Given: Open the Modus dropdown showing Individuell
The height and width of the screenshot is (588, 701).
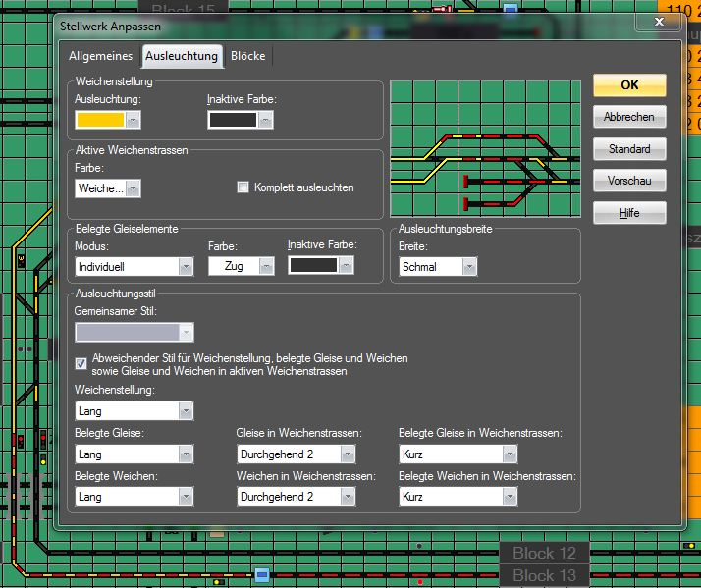Looking at the screenshot, I should tap(134, 266).
